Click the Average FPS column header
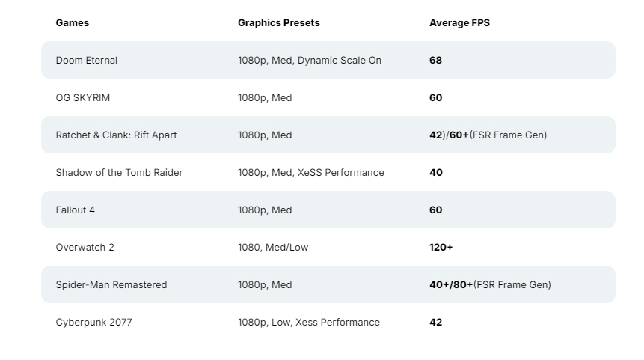The image size is (644, 360). [459, 22]
